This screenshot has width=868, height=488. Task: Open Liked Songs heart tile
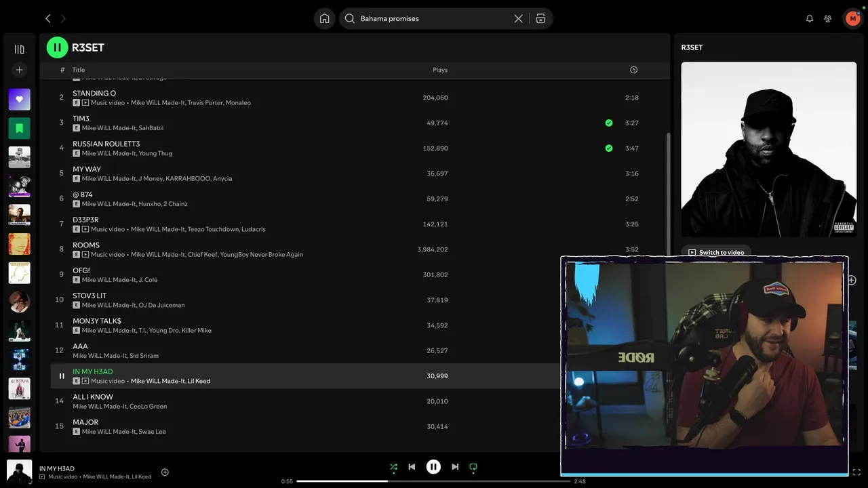[x=19, y=100]
